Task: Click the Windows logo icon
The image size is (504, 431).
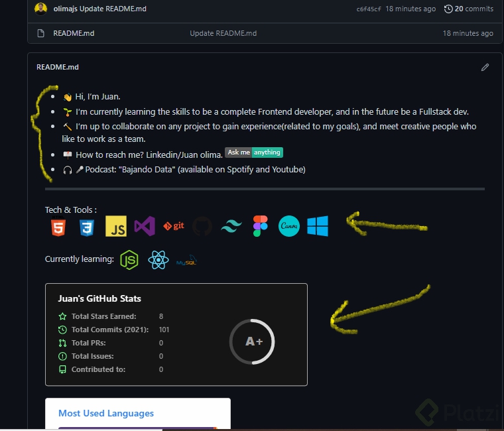Action: 318,226
